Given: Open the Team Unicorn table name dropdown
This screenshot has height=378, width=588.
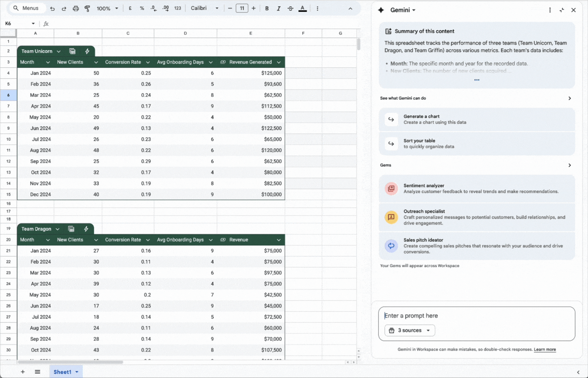Looking at the screenshot, I should (58, 51).
